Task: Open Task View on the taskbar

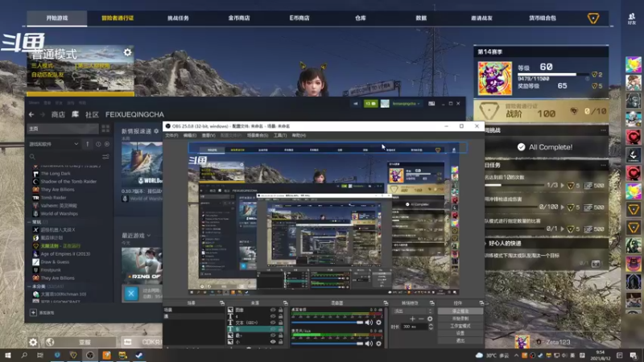Action: (39, 355)
